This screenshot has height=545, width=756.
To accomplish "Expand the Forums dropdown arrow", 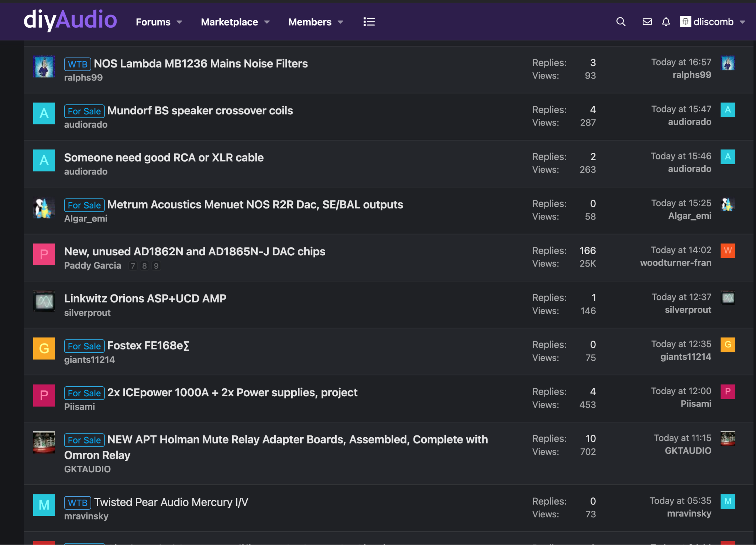I will [x=179, y=22].
